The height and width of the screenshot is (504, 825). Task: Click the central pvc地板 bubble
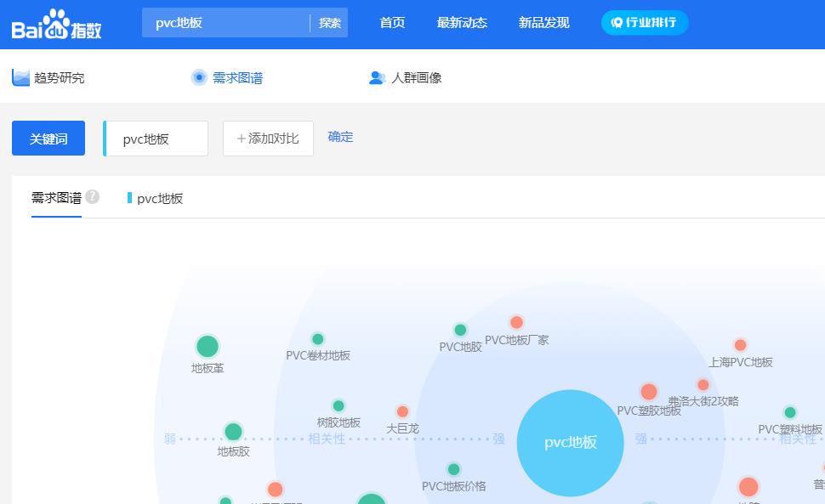pos(570,443)
